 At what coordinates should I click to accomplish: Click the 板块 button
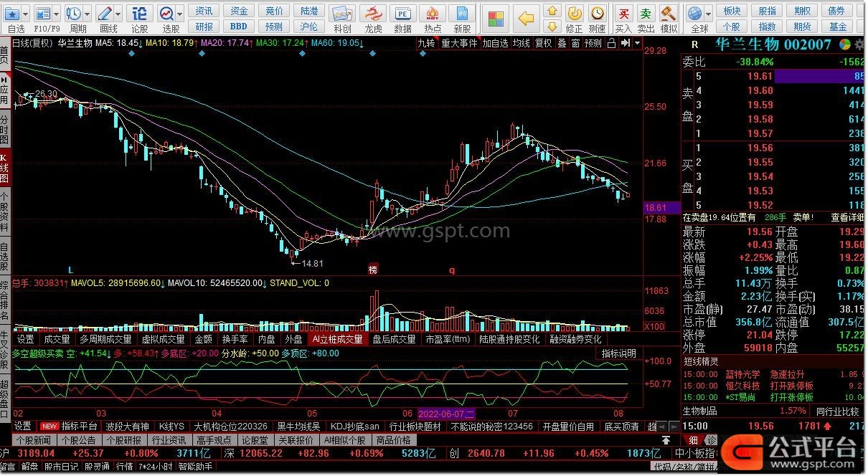(x=732, y=11)
